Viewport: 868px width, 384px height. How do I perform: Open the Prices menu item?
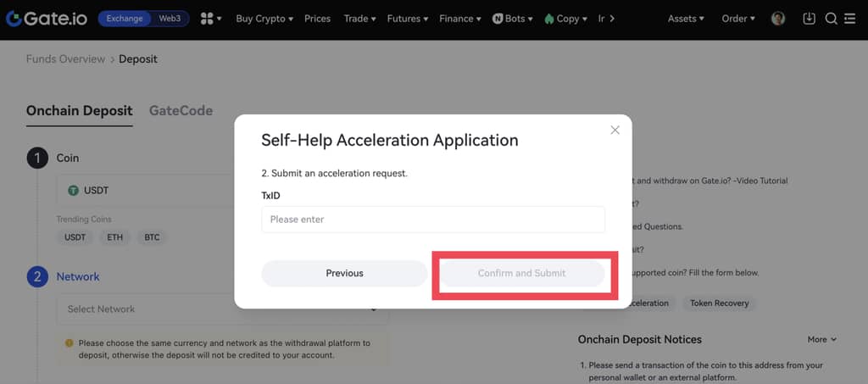point(317,19)
